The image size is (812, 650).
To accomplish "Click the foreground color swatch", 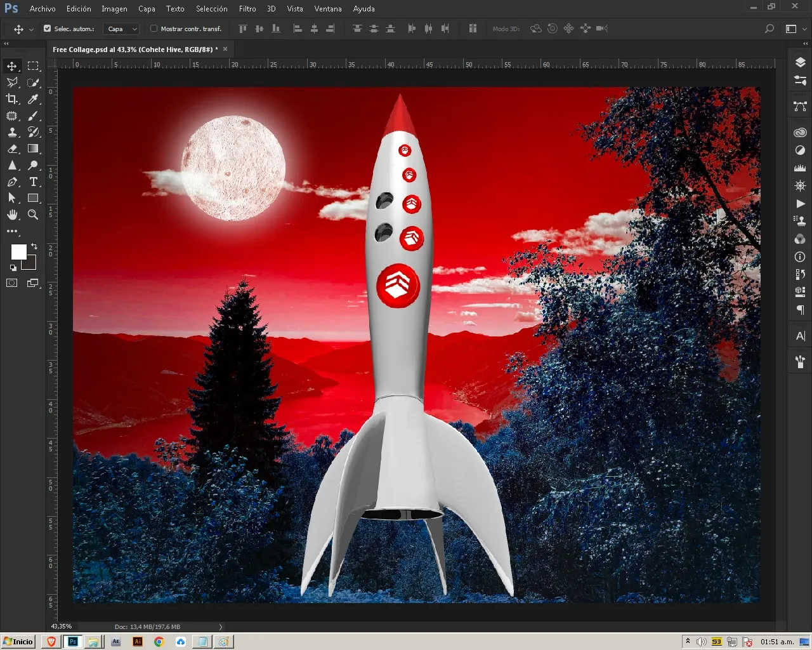I will [18, 251].
